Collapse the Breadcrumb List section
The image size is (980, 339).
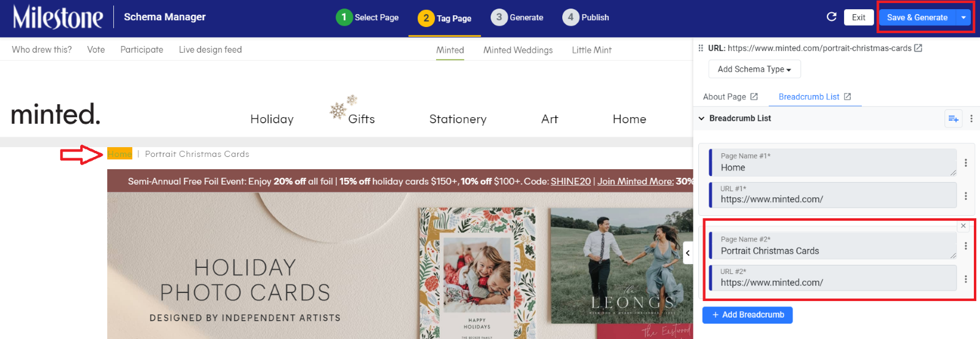pos(702,118)
